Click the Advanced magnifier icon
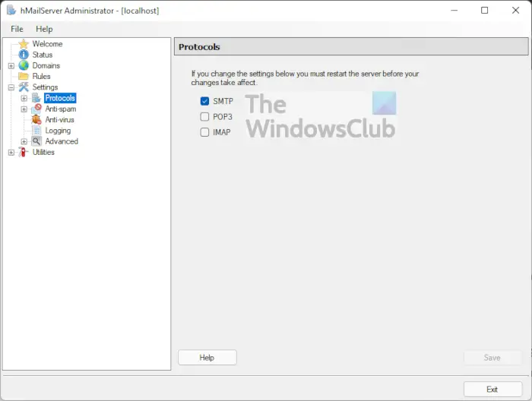This screenshot has width=532, height=401. point(36,141)
